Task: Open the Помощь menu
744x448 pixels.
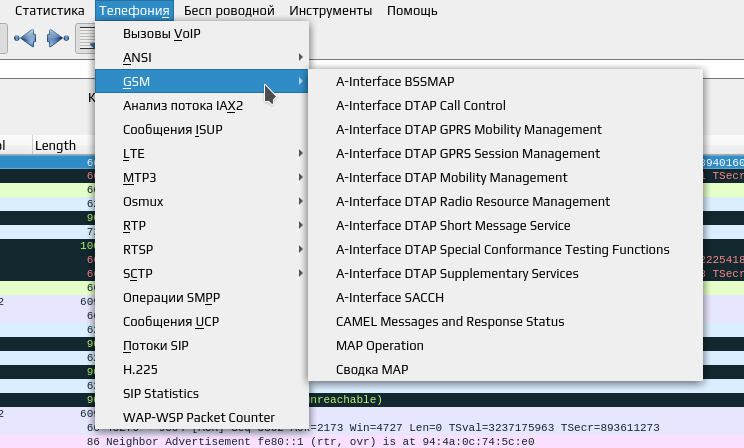Action: [412, 10]
